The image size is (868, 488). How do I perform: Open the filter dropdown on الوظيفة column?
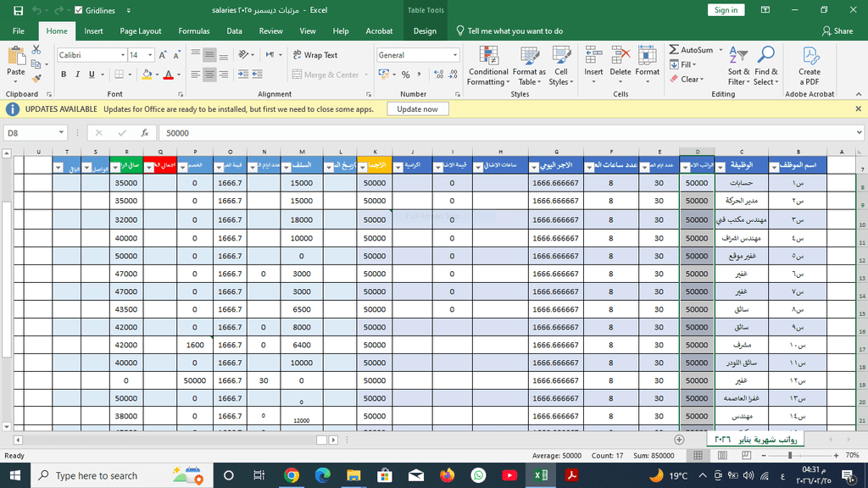(721, 166)
